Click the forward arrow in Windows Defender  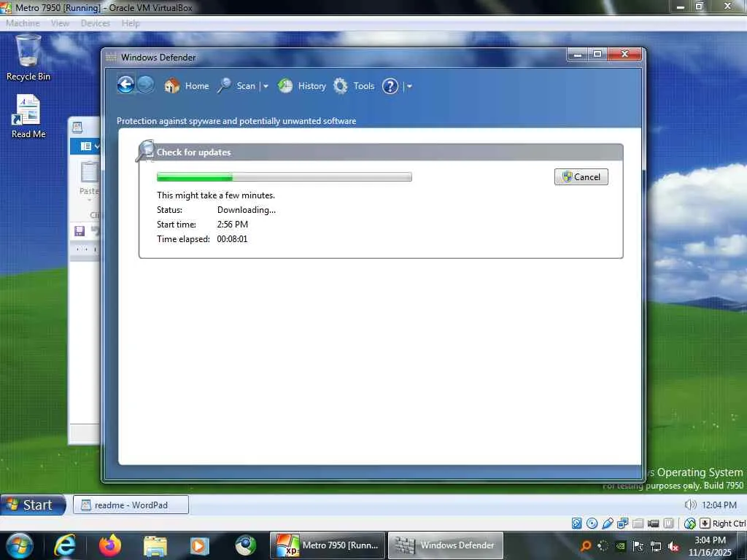146,85
